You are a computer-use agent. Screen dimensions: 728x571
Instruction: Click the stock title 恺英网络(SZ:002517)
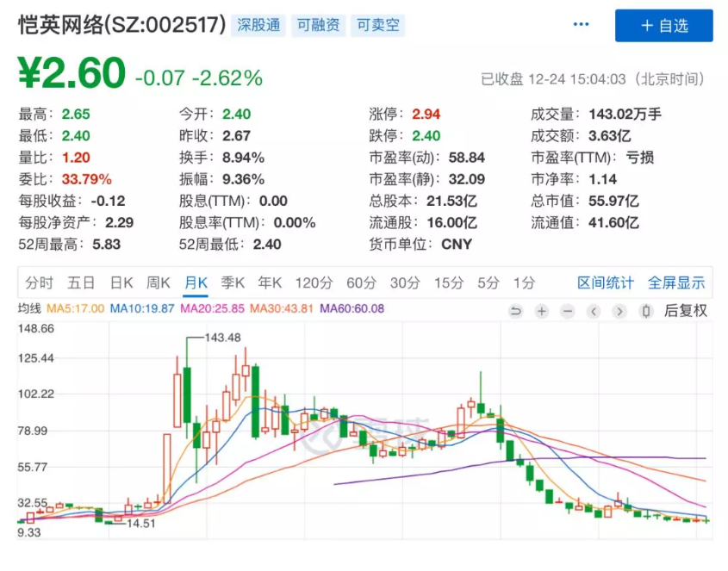point(122,25)
